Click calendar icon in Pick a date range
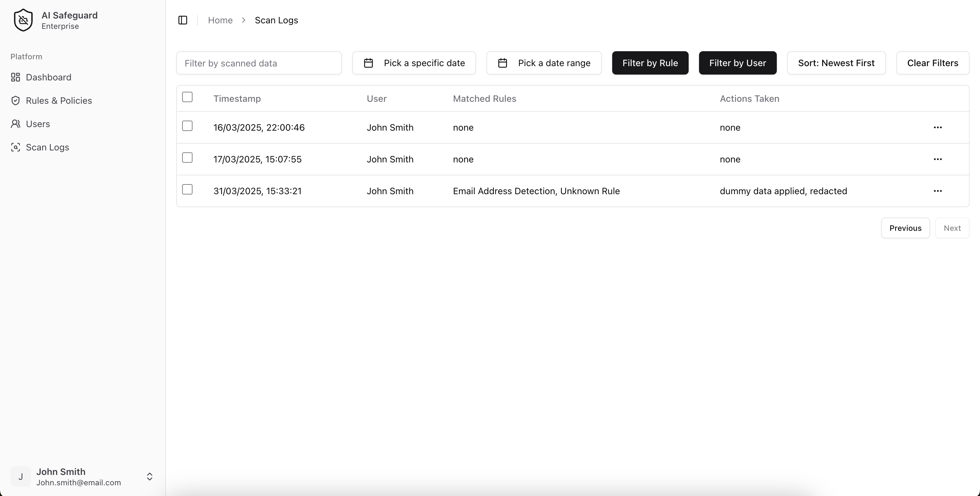 503,63
